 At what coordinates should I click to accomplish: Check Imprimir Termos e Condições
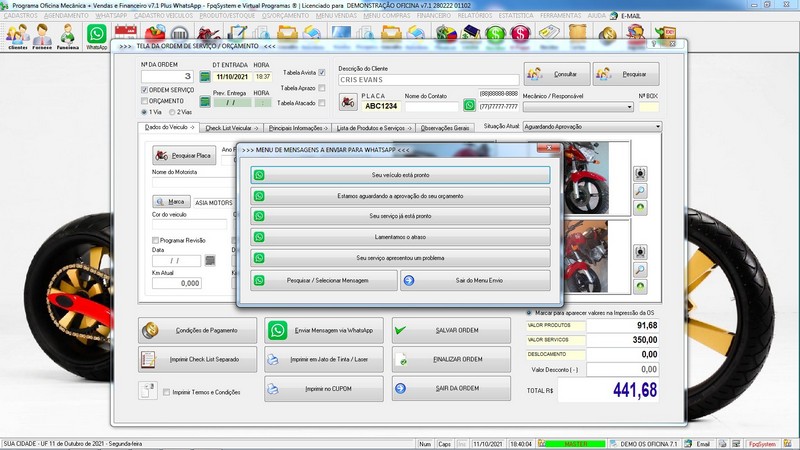(x=167, y=392)
